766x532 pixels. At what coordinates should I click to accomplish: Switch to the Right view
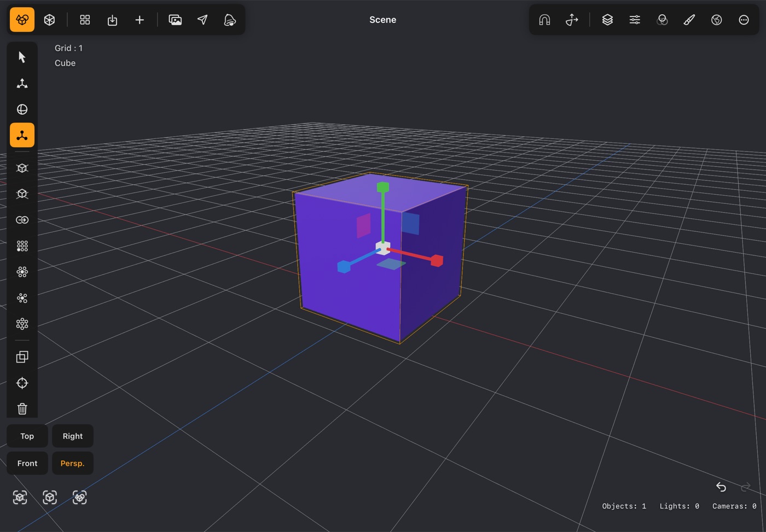pyautogui.click(x=73, y=436)
